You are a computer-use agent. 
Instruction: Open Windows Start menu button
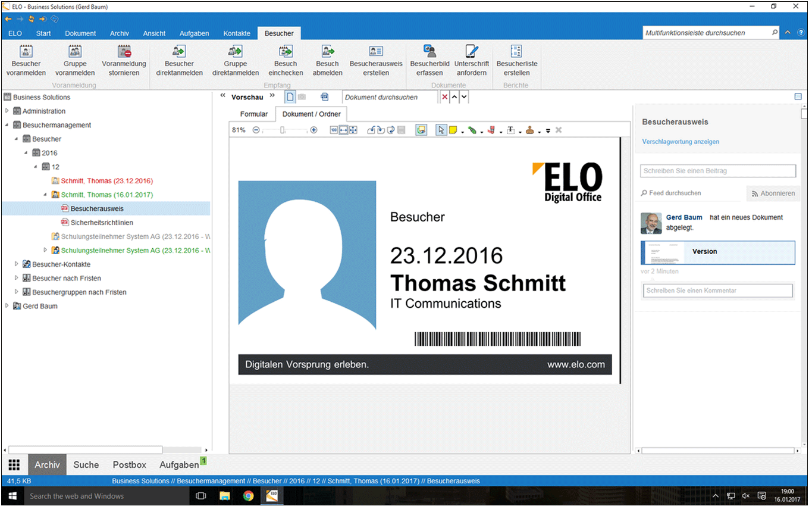(x=12, y=496)
